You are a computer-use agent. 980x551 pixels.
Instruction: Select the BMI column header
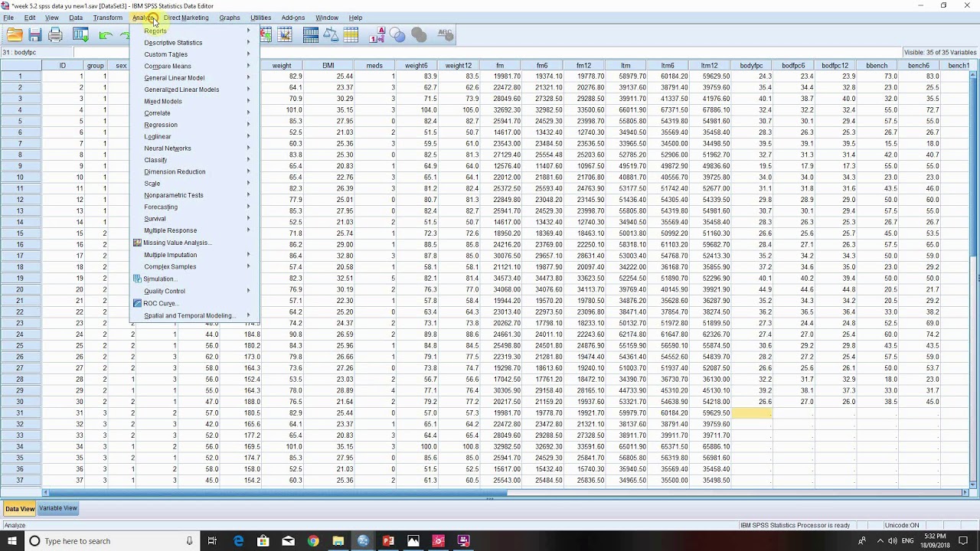[328, 66]
